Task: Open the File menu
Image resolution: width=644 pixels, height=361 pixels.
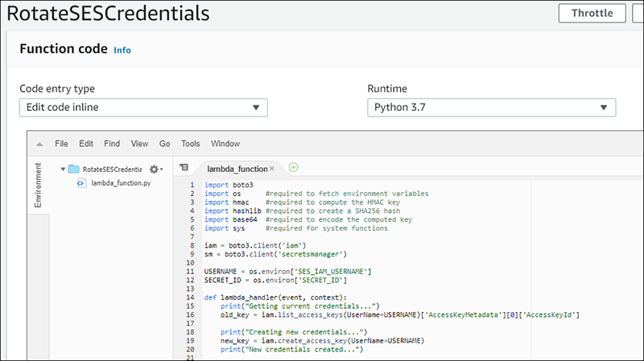Action: [x=61, y=144]
